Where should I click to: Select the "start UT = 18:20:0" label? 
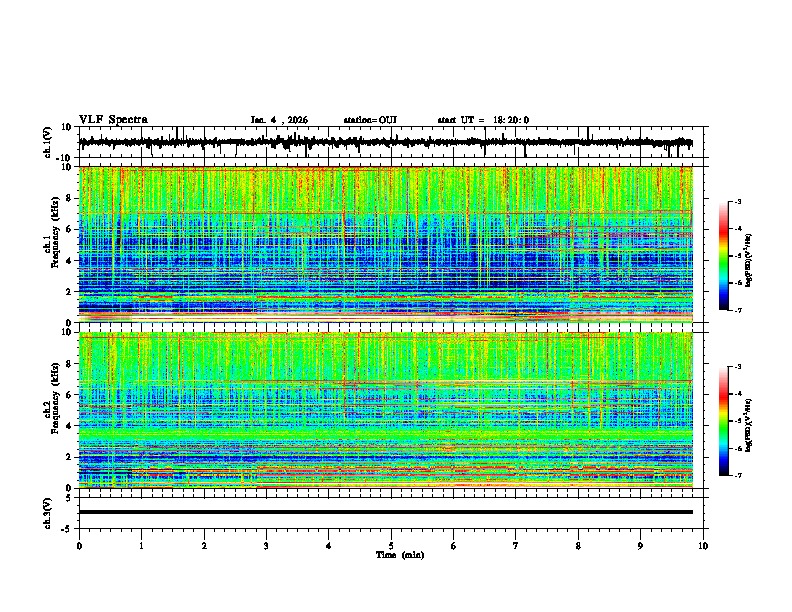483,120
